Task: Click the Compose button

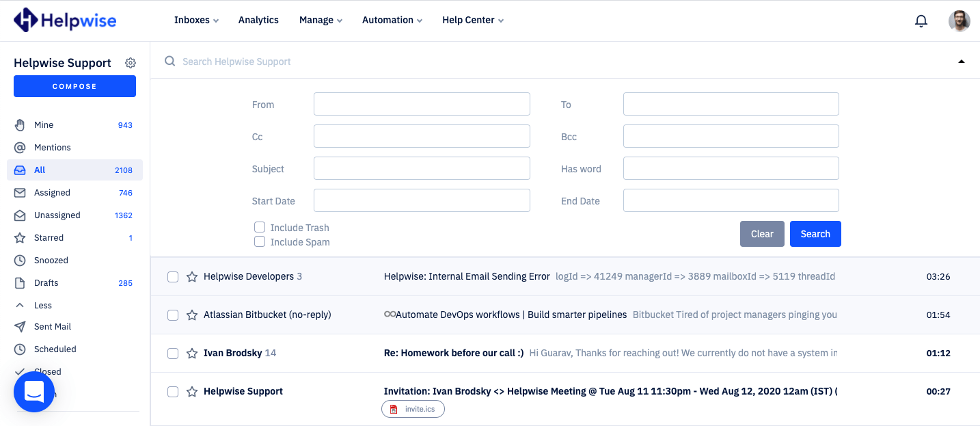Action: coord(74,86)
